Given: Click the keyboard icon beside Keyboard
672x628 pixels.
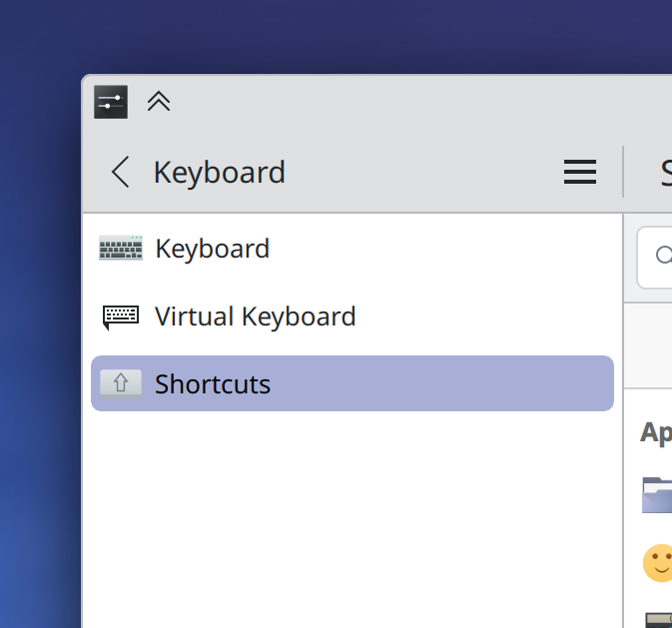Looking at the screenshot, I should pyautogui.click(x=121, y=248).
